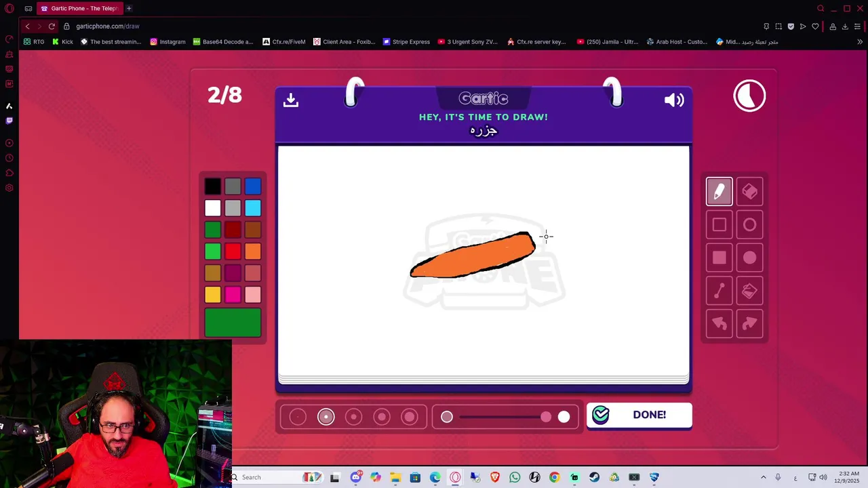Image resolution: width=868 pixels, height=488 pixels.
Task: Pick the cyan color swatch
Action: click(253, 208)
